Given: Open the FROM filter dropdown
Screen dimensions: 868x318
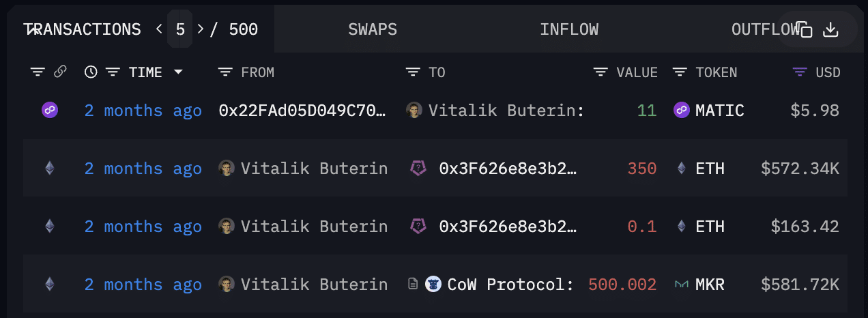Looking at the screenshot, I should click(x=225, y=72).
